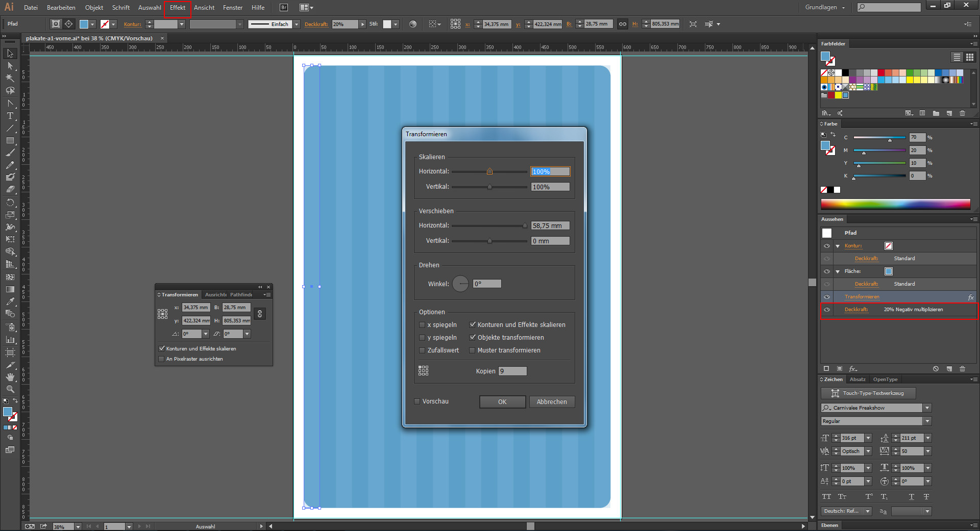This screenshot has height=531, width=980.
Task: Open font style Regular dropdown
Action: coord(927,421)
